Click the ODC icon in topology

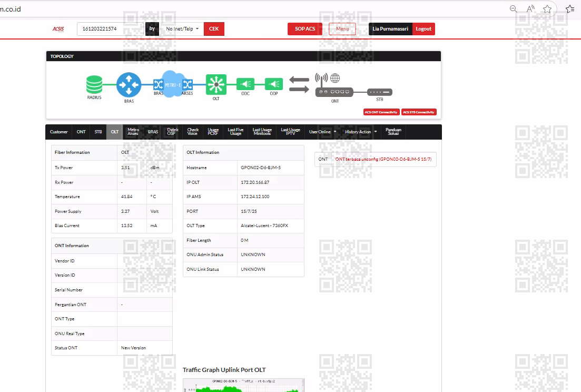[245, 84]
